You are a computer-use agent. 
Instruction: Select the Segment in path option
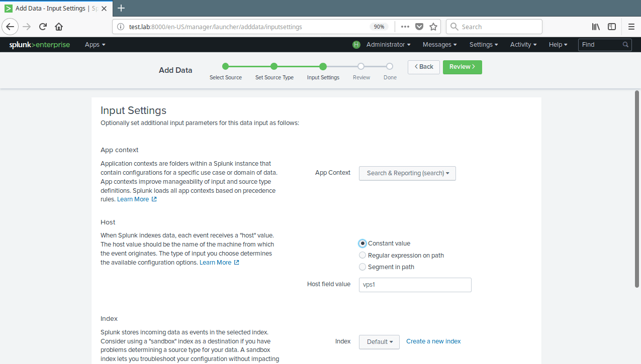(x=362, y=267)
